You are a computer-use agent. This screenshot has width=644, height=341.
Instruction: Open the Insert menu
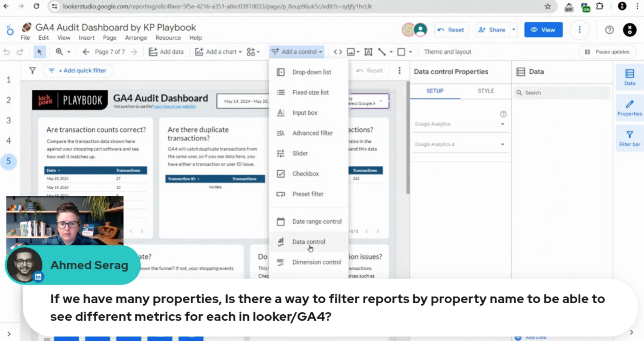pyautogui.click(x=87, y=38)
